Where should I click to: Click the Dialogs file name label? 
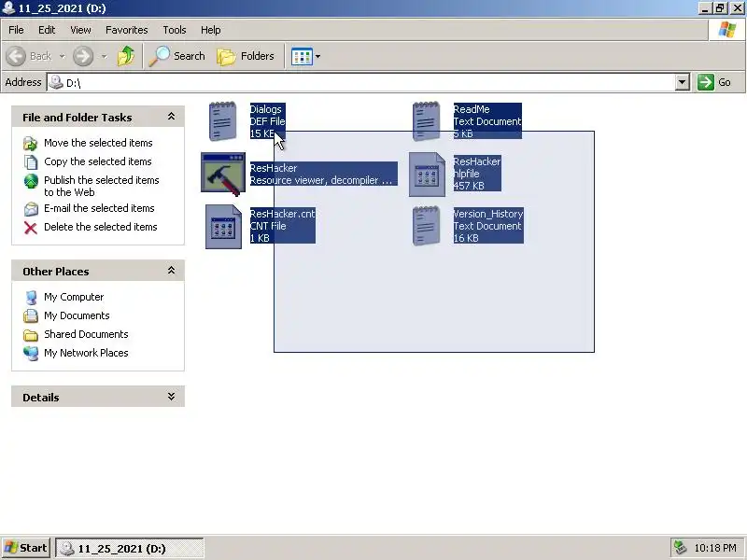tap(266, 109)
